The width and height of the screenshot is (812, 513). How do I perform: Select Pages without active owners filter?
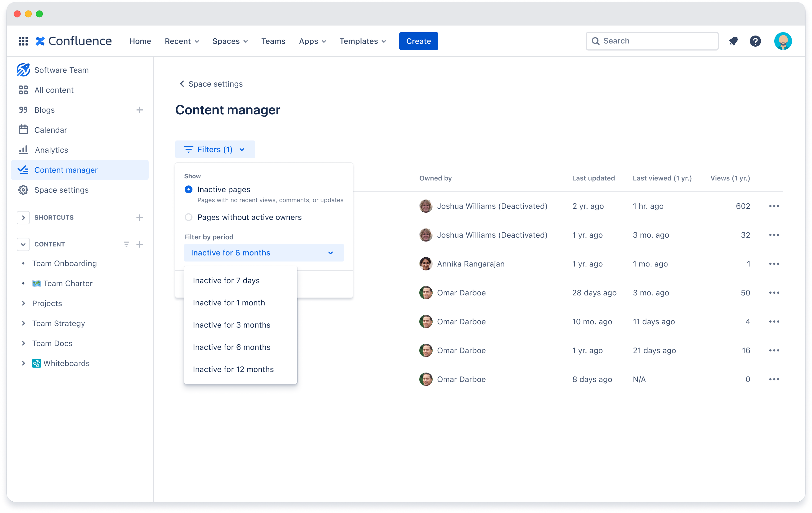(188, 217)
